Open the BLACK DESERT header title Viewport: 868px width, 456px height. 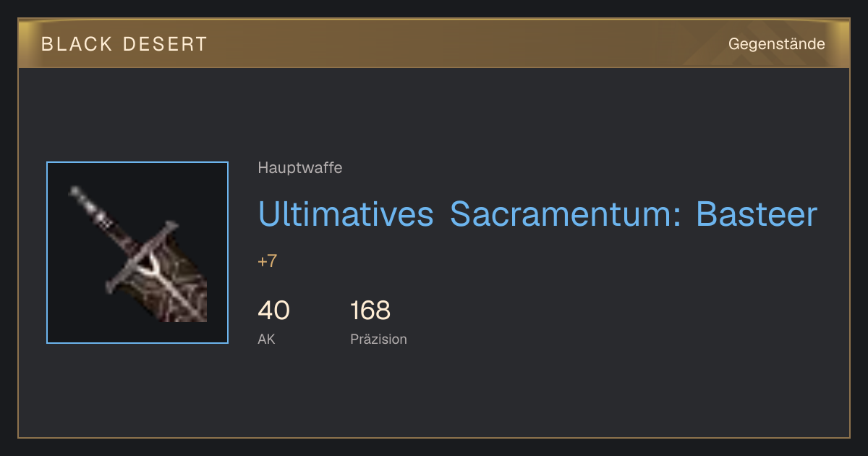click(x=124, y=44)
